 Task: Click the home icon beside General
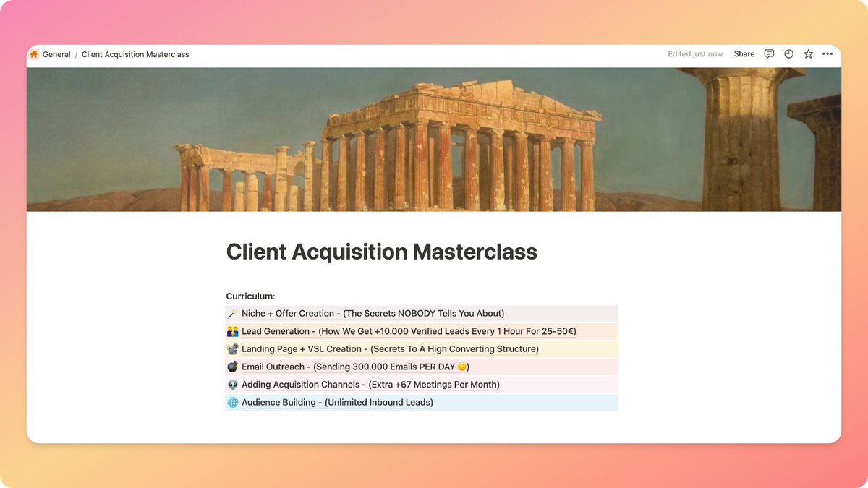tap(34, 54)
